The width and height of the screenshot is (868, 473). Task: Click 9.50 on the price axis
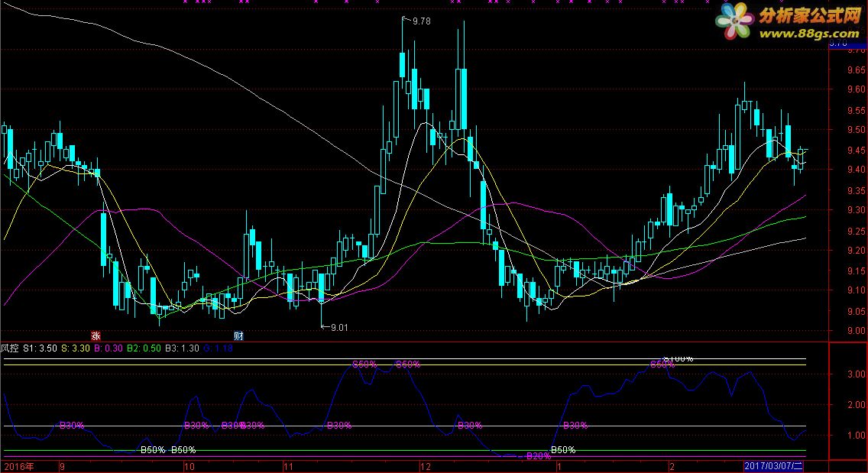[x=857, y=130]
